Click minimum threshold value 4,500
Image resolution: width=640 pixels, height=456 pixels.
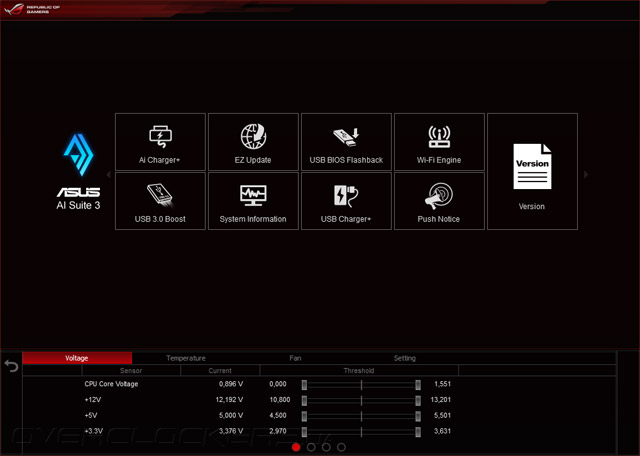point(278,415)
